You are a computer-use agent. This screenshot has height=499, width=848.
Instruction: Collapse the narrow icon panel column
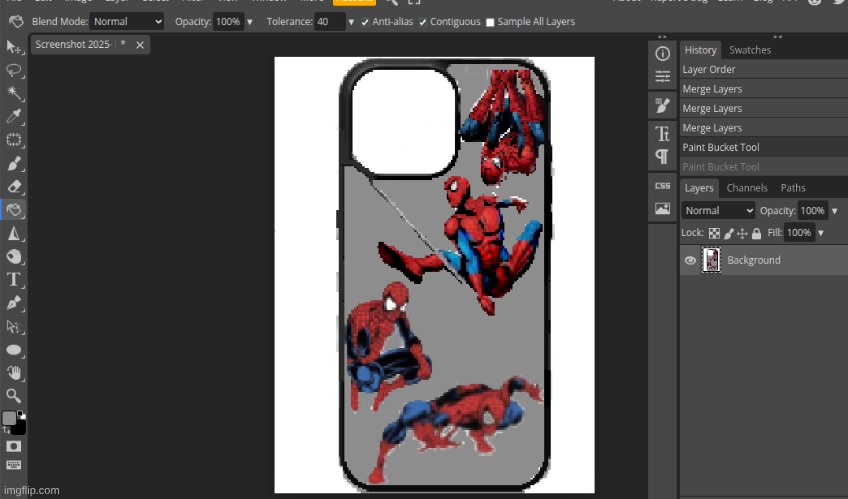tap(662, 37)
